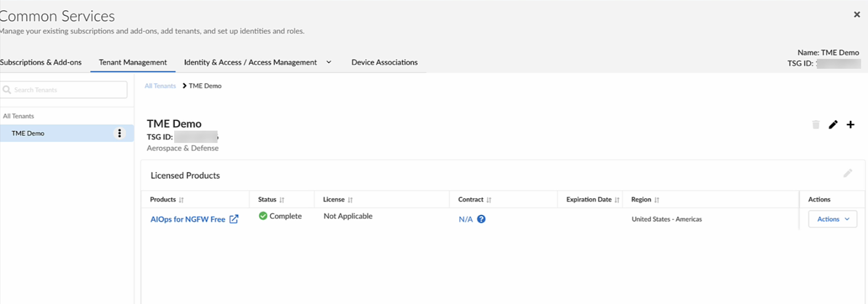
Task: Click the pencil edit tenant icon
Action: click(x=833, y=125)
